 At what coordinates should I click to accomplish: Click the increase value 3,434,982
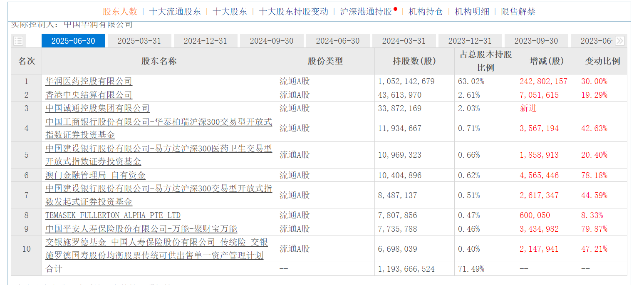tap(539, 229)
